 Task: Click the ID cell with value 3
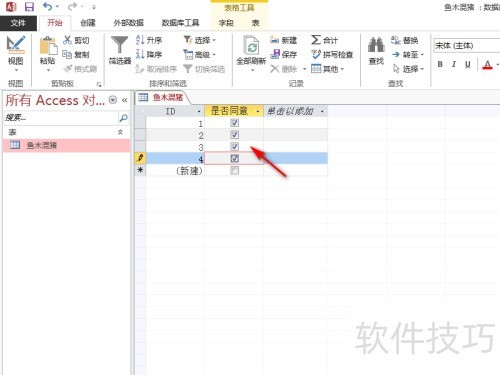(x=175, y=147)
